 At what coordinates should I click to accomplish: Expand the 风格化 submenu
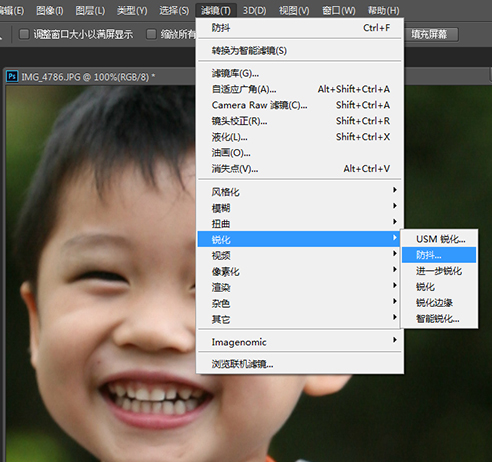300,192
